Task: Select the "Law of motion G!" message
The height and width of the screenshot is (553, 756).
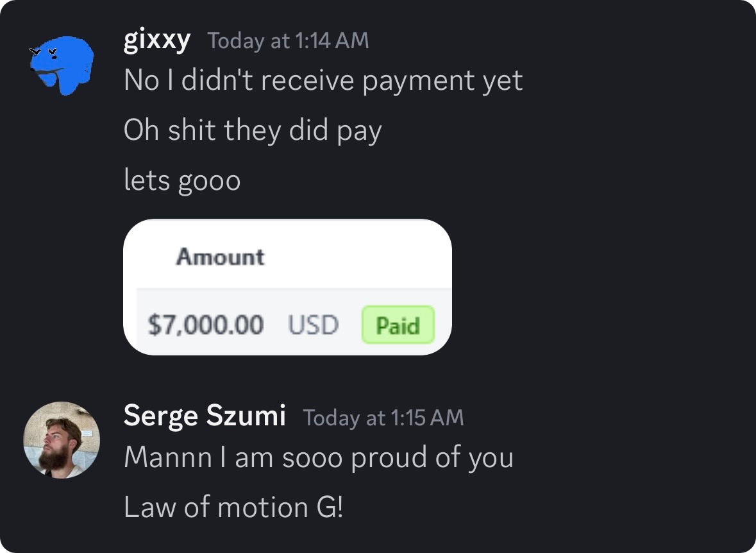Action: click(x=233, y=508)
